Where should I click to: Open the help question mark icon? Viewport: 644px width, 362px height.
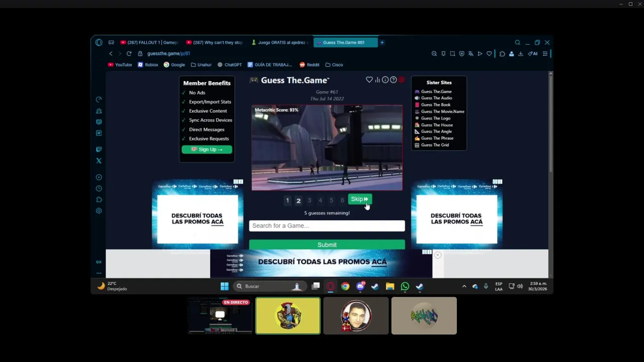click(x=393, y=80)
